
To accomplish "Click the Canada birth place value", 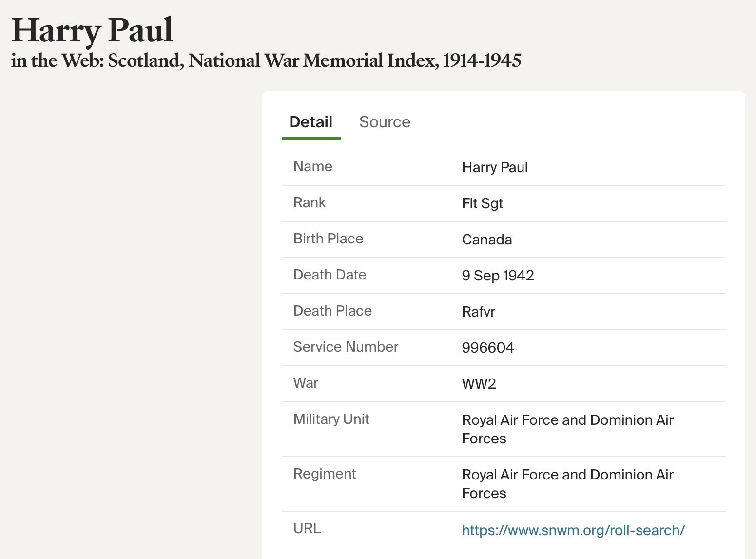I will [x=486, y=240].
